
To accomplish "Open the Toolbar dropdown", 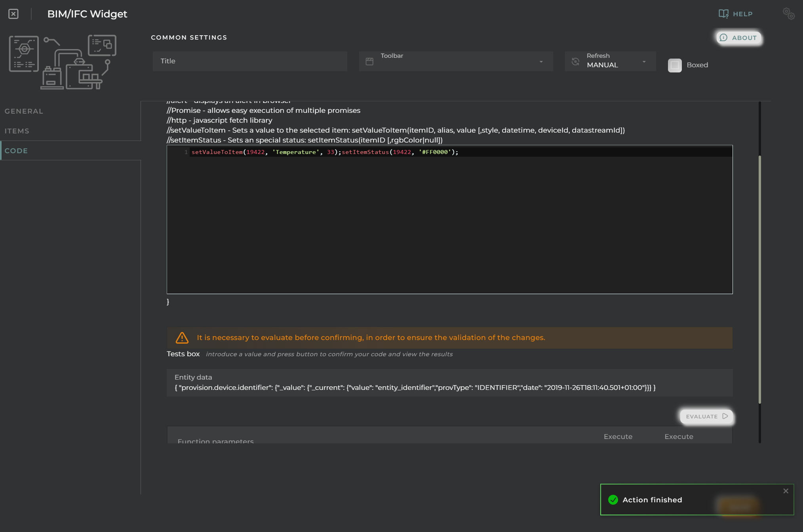I will click(x=456, y=61).
